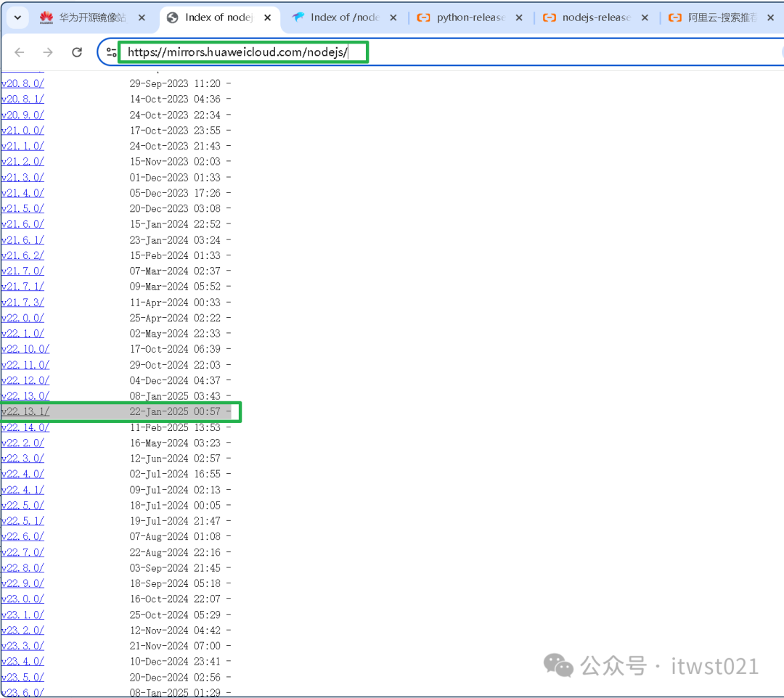Open the v22.14.0/ directory link
Viewport: 784px width, 698px height.
point(25,427)
